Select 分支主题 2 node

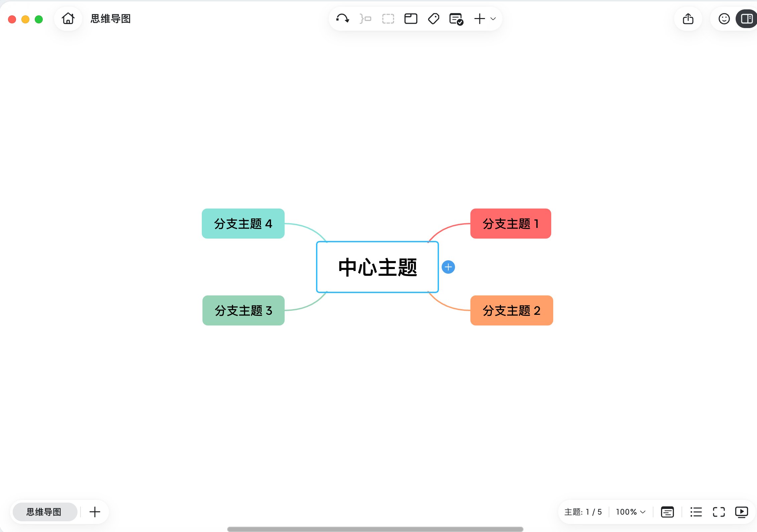point(512,310)
